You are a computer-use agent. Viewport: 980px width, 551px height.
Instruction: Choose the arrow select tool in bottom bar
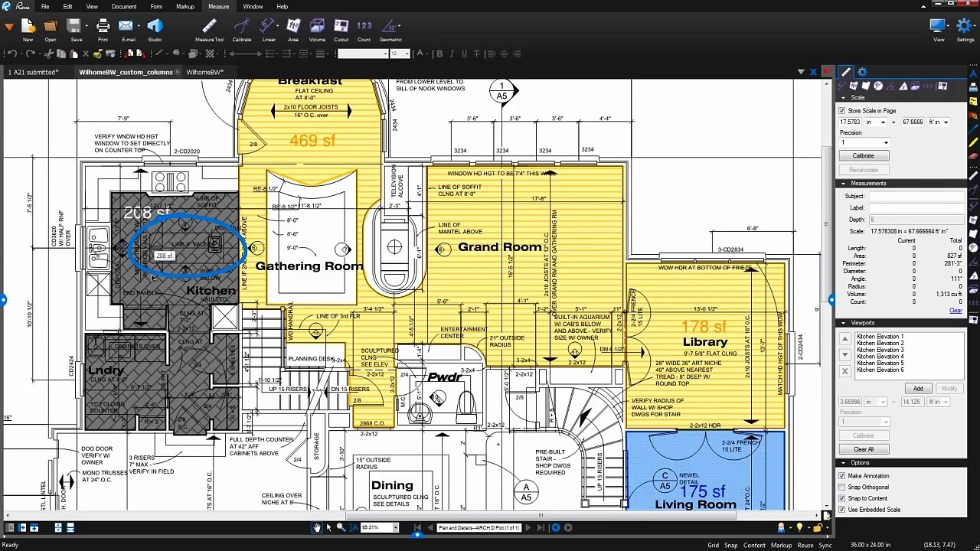(x=329, y=527)
